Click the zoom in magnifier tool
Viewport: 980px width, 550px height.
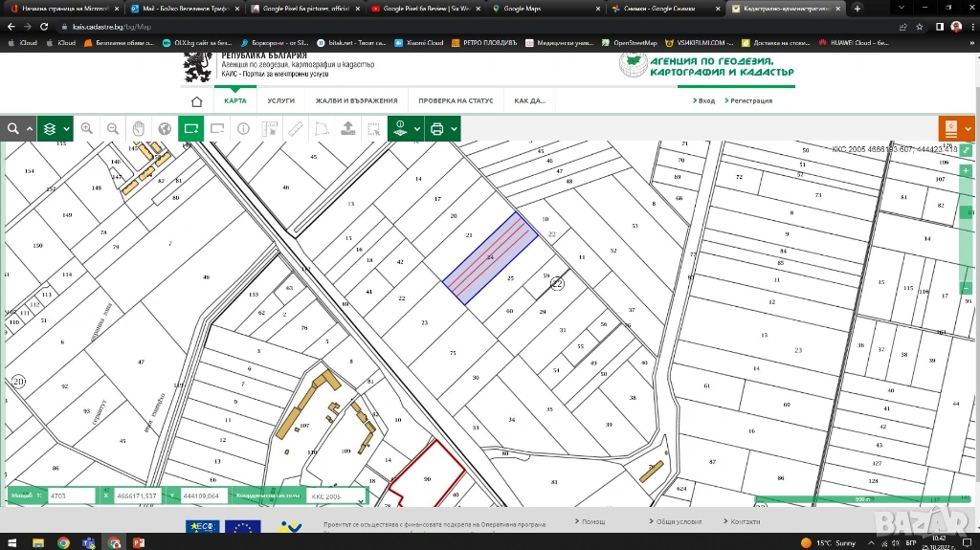coord(87,129)
